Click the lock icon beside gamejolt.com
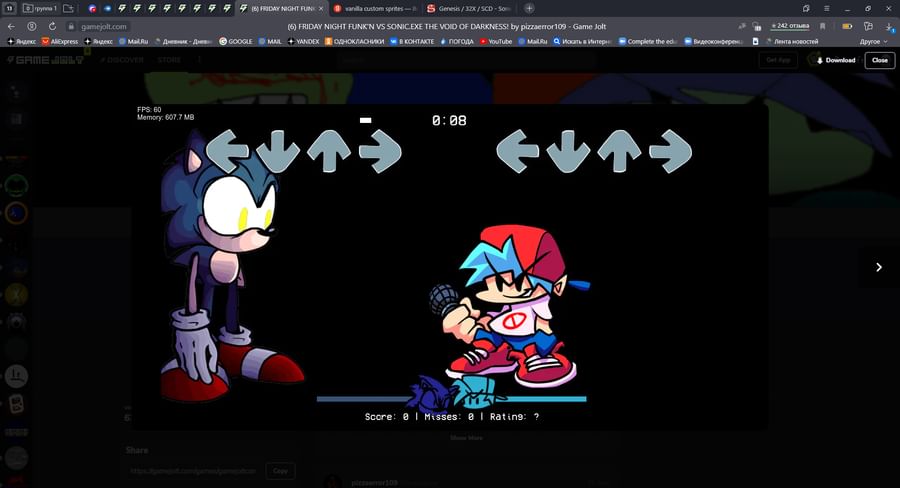Image resolution: width=900 pixels, height=488 pixels. (x=71, y=26)
